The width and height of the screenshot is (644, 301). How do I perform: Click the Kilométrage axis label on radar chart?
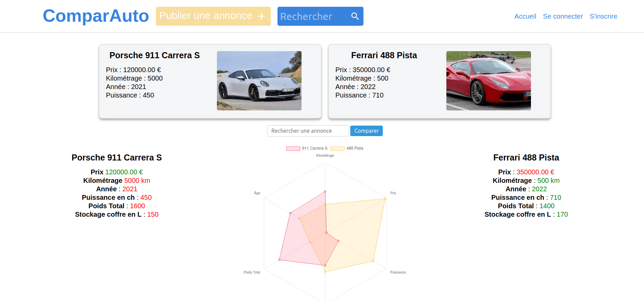point(325,156)
